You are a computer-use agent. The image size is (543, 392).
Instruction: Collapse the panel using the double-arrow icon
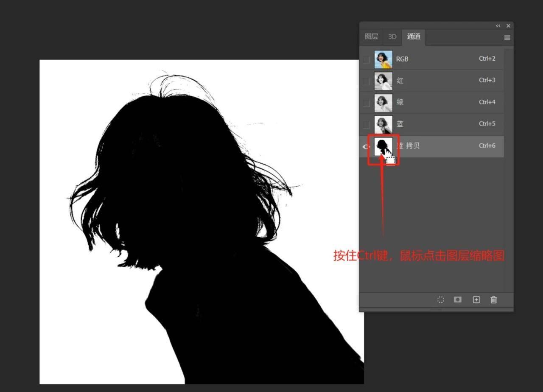pos(498,26)
